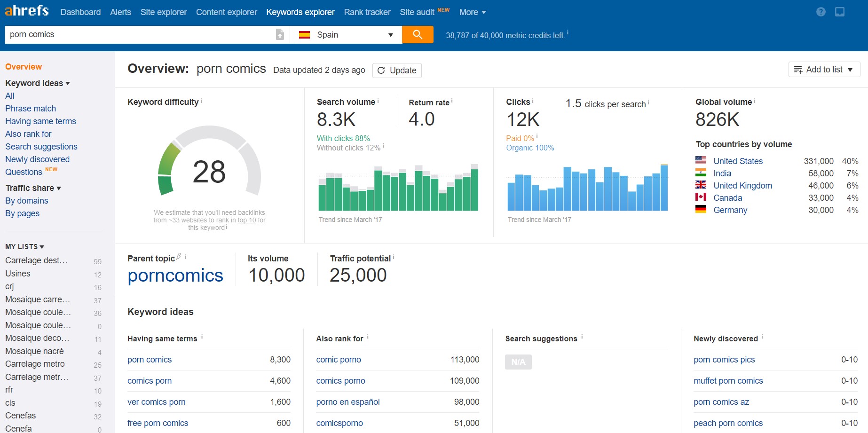Image resolution: width=868 pixels, height=433 pixels.
Task: Open Rank tracker
Action: click(x=367, y=12)
